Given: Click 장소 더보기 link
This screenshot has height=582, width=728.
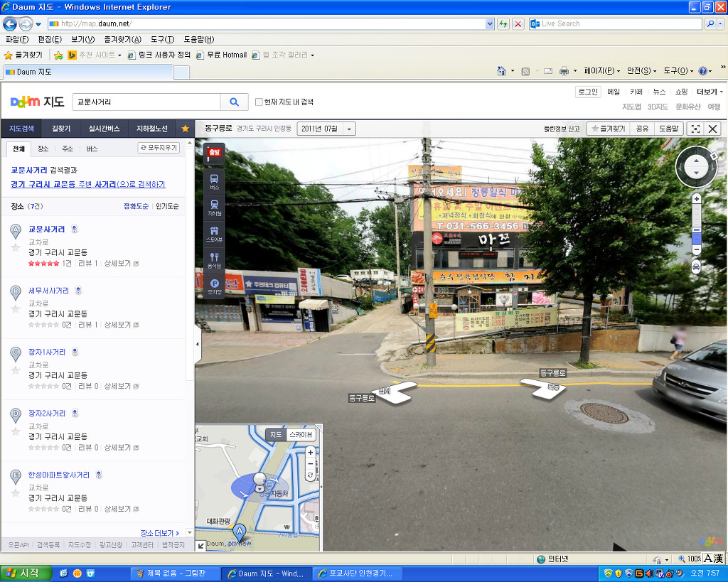Looking at the screenshot, I should pyautogui.click(x=160, y=533).
